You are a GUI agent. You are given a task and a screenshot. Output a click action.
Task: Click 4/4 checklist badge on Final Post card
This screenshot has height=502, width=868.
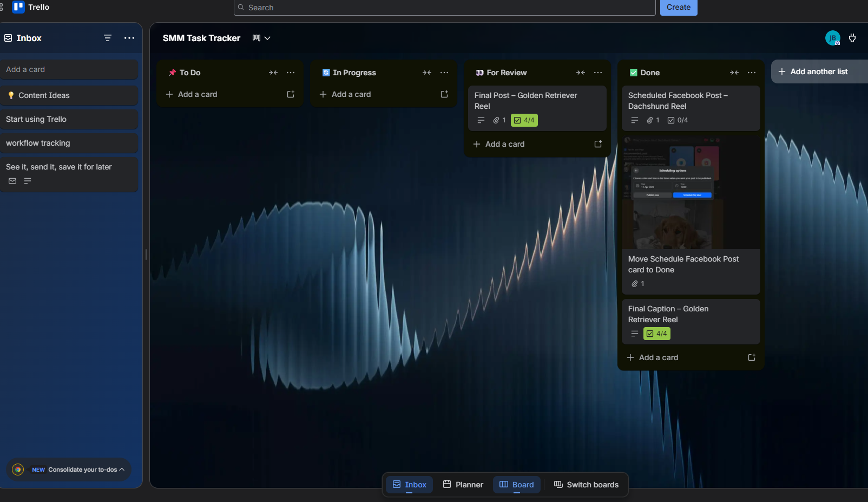pyautogui.click(x=524, y=120)
